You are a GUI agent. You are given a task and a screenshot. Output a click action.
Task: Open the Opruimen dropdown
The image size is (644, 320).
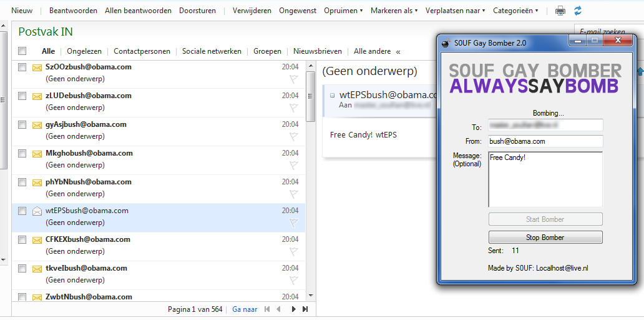pos(343,11)
